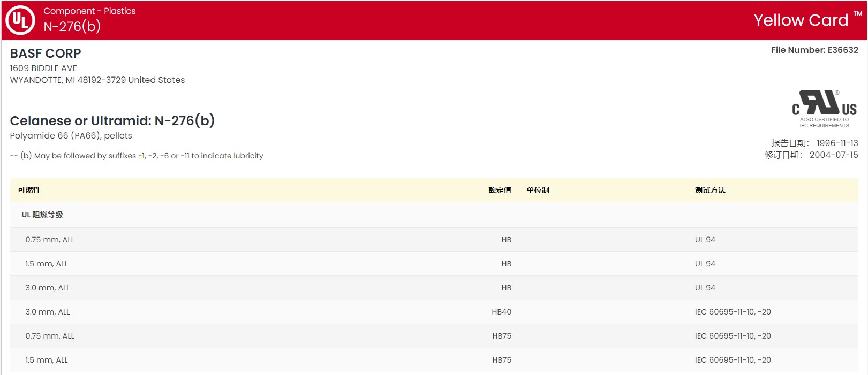Select UL 94 in the 1.5 mm row
Viewport: 868px width, 375px height.
(705, 264)
